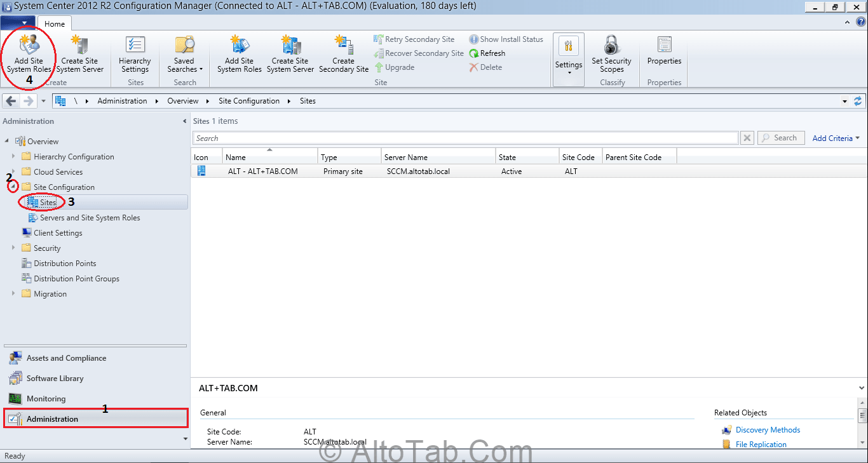868x463 pixels.
Task: Click the Refresh ribbon command
Action: [x=487, y=53]
